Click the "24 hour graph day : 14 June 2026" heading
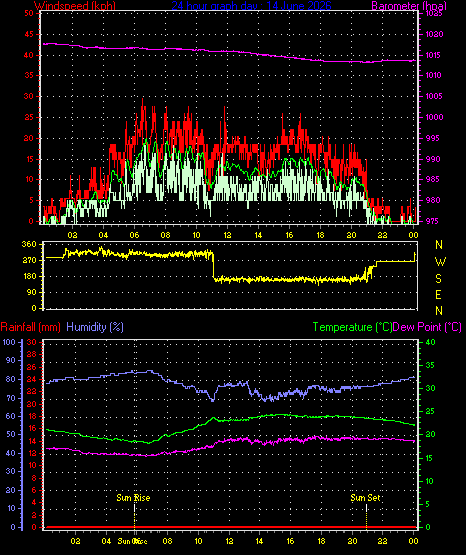Viewport: 466px width, 555px height. 252,6
